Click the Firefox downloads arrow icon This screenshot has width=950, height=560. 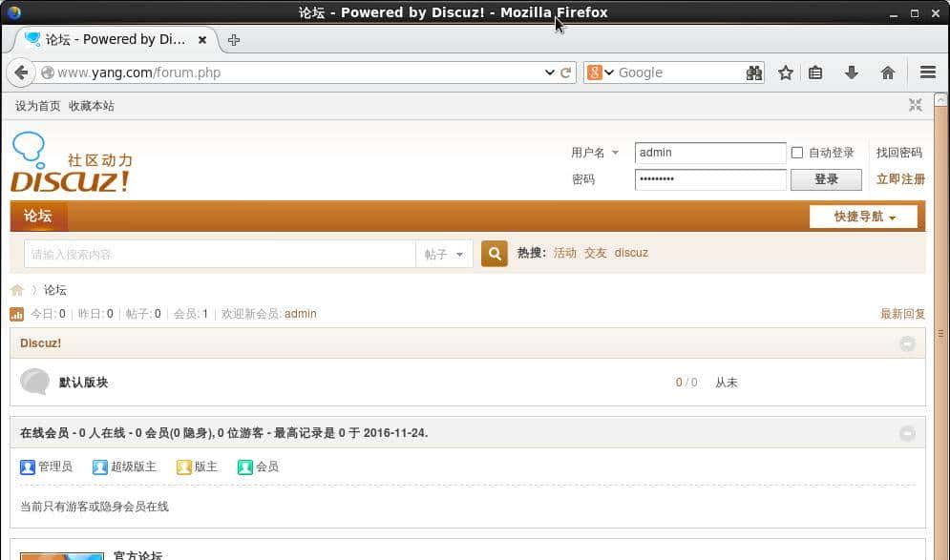click(x=850, y=72)
